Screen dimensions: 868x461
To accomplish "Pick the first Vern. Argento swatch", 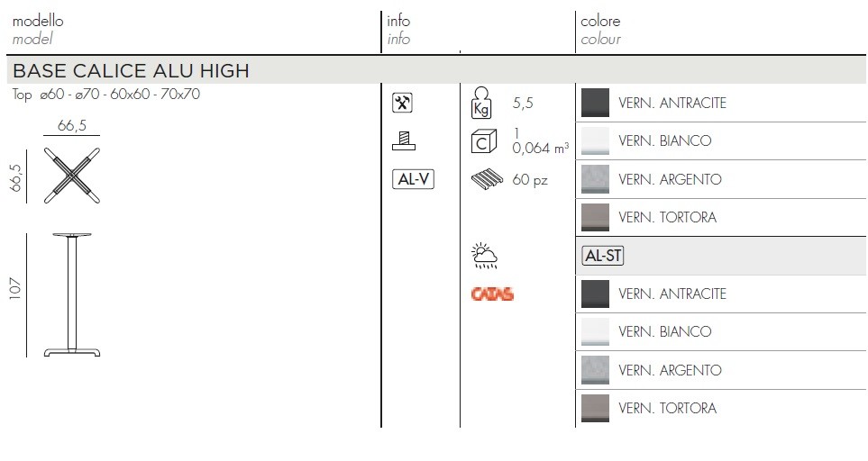I will point(595,179).
